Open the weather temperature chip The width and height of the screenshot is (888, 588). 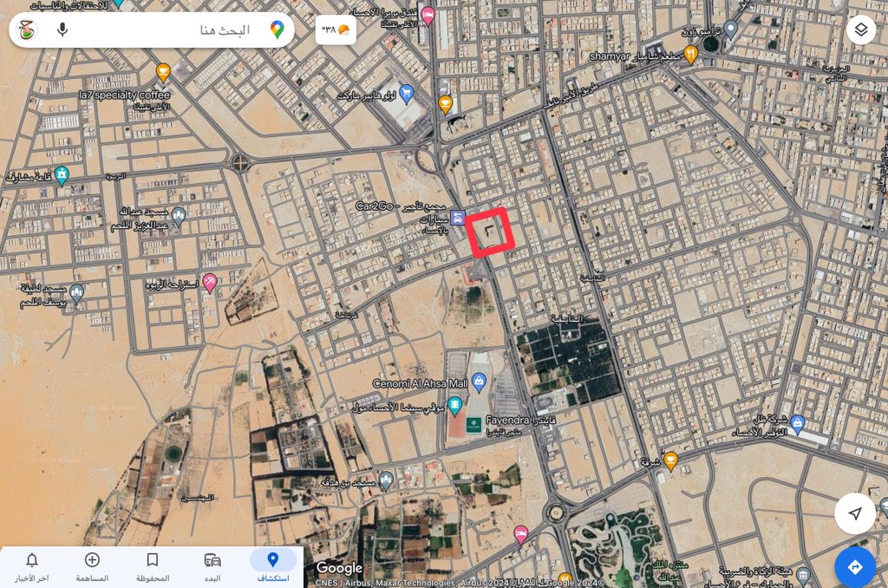coord(336,29)
